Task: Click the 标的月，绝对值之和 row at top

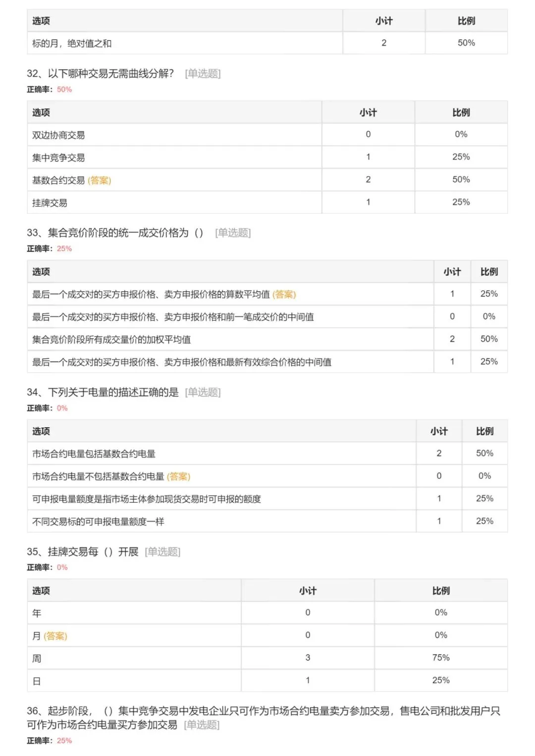Action: [267, 43]
